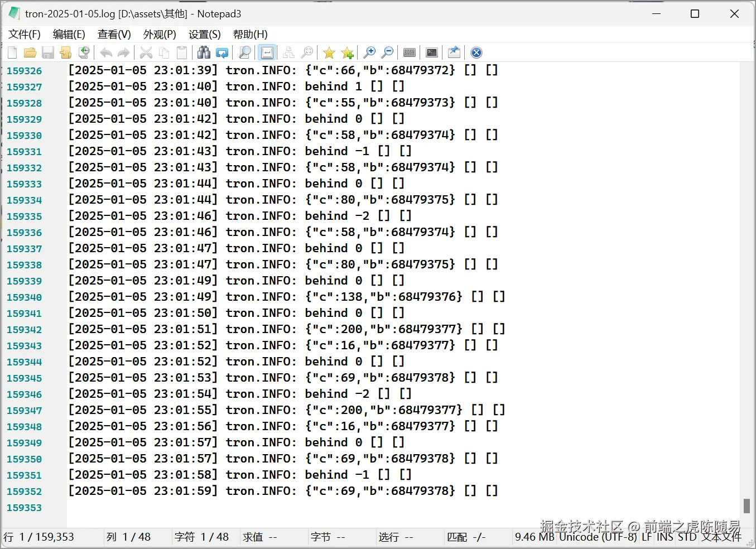Viewport: 756px width, 549px height.
Task: Open the 文件(F) menu
Action: tap(25, 35)
